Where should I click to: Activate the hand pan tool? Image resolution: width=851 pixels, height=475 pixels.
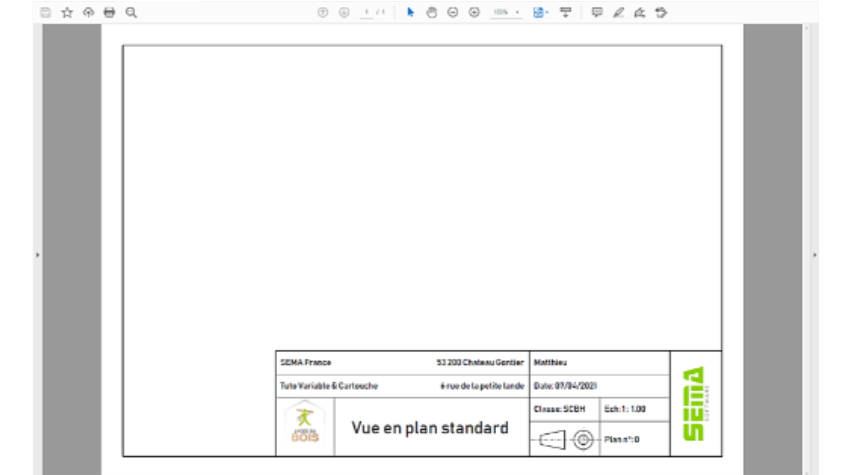click(x=431, y=12)
